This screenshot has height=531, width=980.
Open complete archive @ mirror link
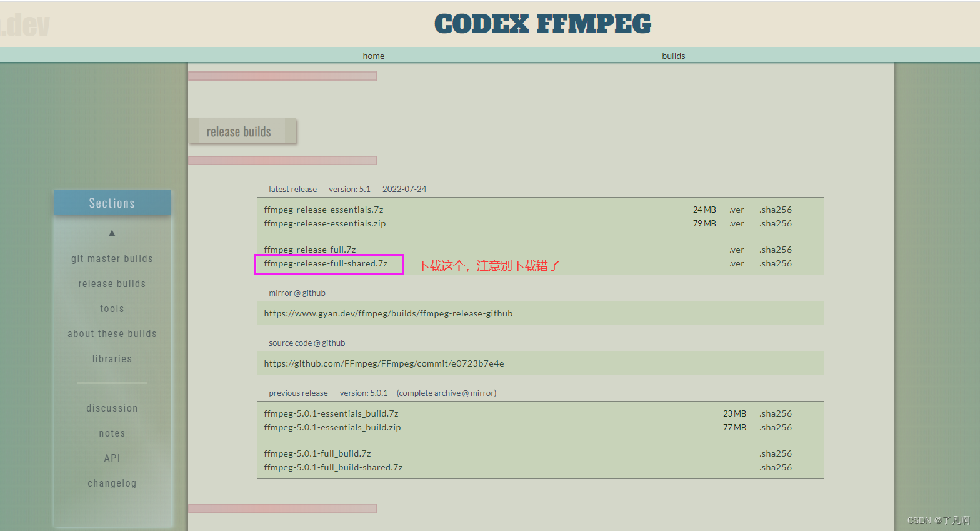tap(447, 393)
